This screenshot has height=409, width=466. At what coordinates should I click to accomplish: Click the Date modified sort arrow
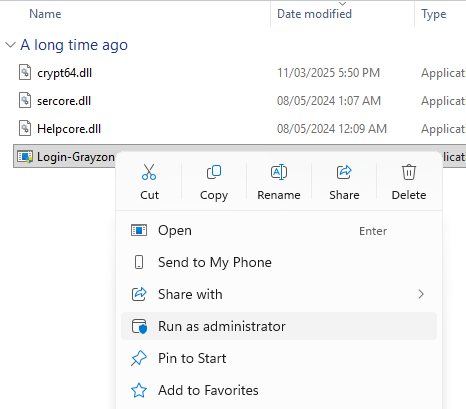342,4
